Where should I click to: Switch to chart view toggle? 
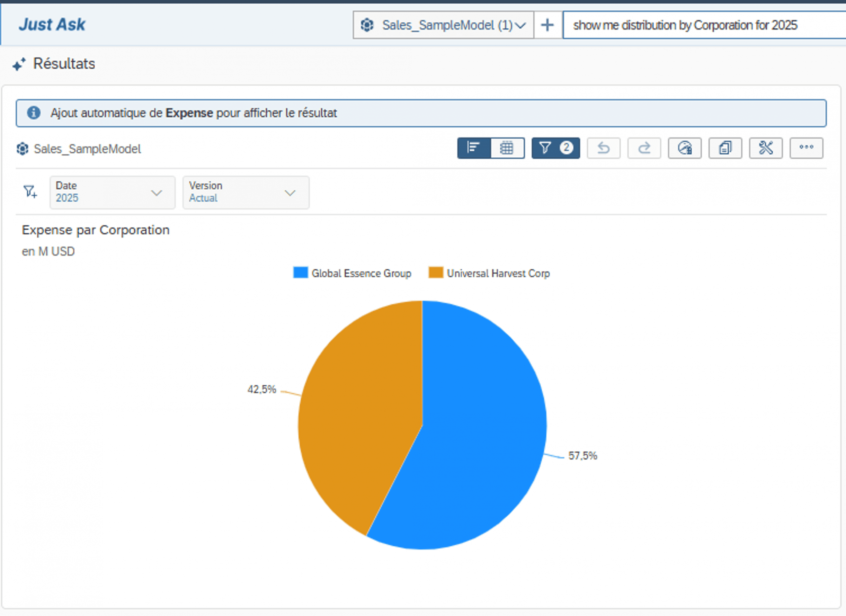coord(474,148)
